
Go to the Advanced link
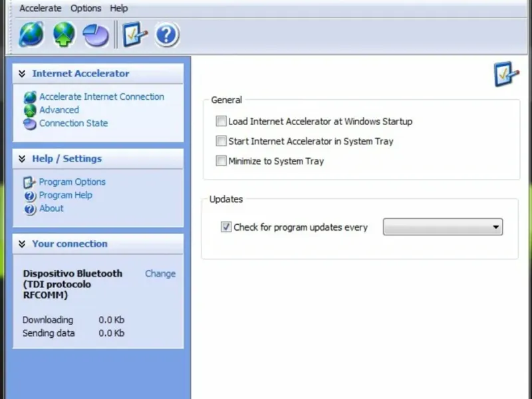[59, 110]
